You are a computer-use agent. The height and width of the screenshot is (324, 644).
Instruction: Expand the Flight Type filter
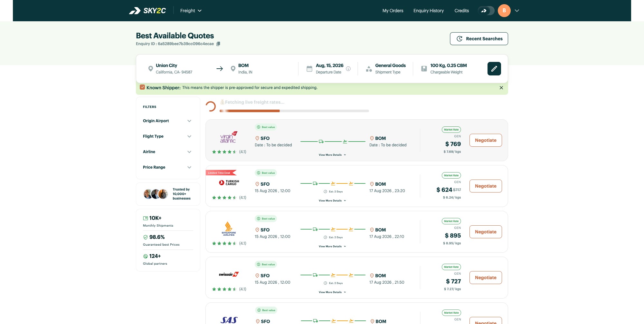point(167,136)
